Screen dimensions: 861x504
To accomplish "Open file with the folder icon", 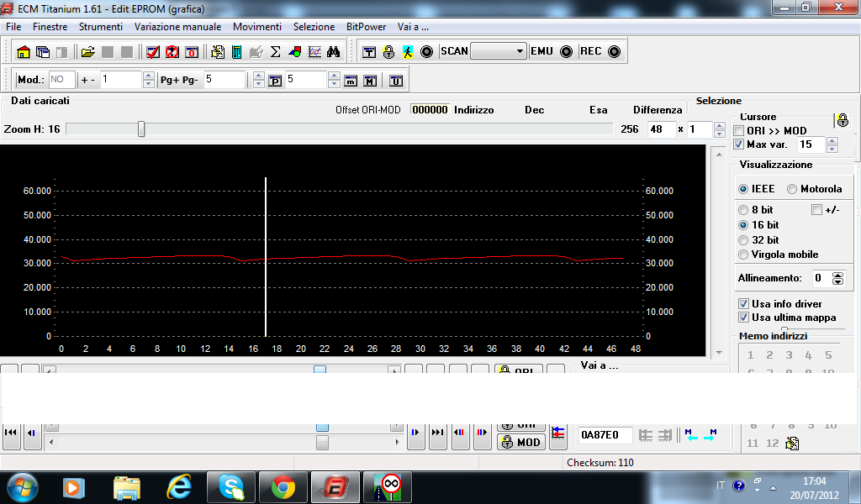I will tap(87, 52).
